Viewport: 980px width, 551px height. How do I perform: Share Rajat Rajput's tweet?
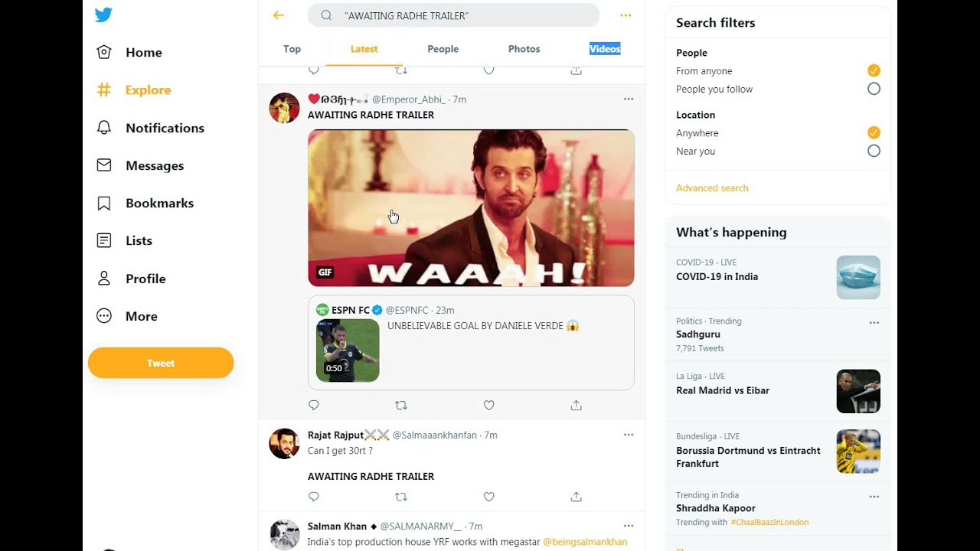(x=577, y=497)
